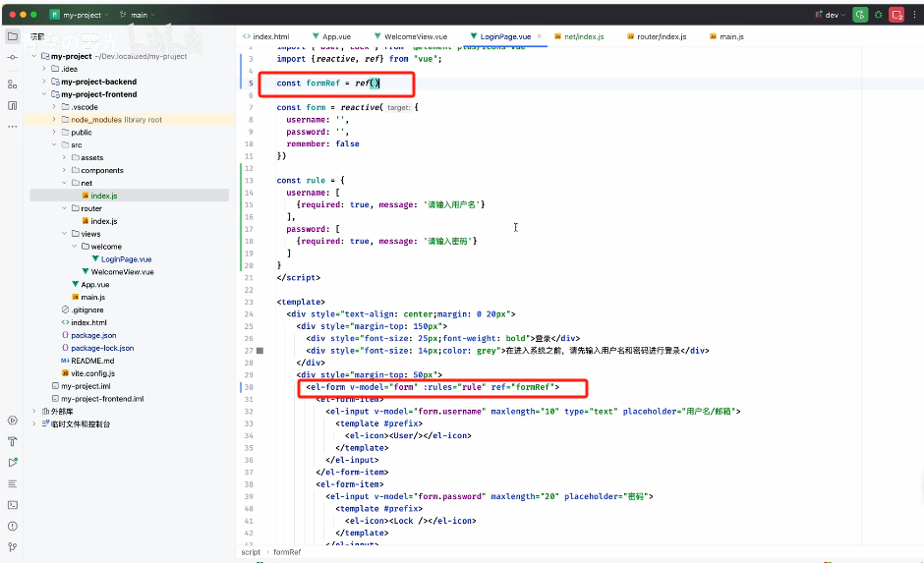Expand the .vscode folder
The width and height of the screenshot is (924, 563).
coord(54,107)
